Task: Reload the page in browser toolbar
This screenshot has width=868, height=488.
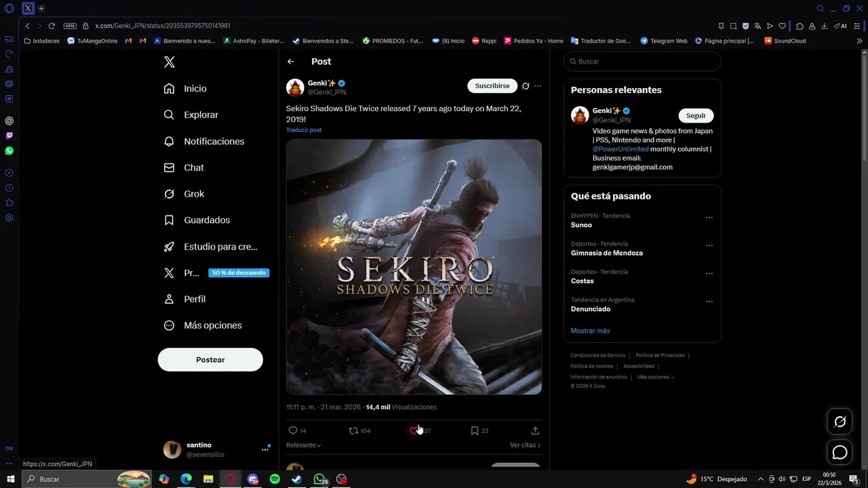Action: [x=52, y=26]
